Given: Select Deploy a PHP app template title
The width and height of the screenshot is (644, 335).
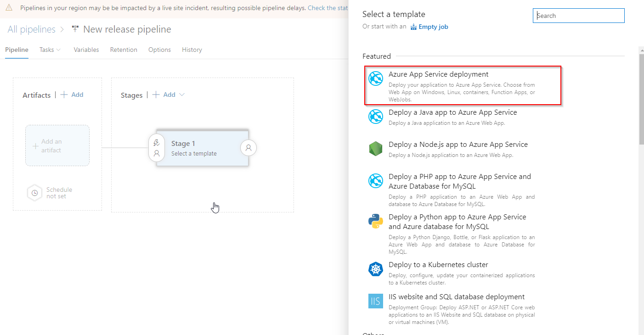Looking at the screenshot, I should pos(460,181).
